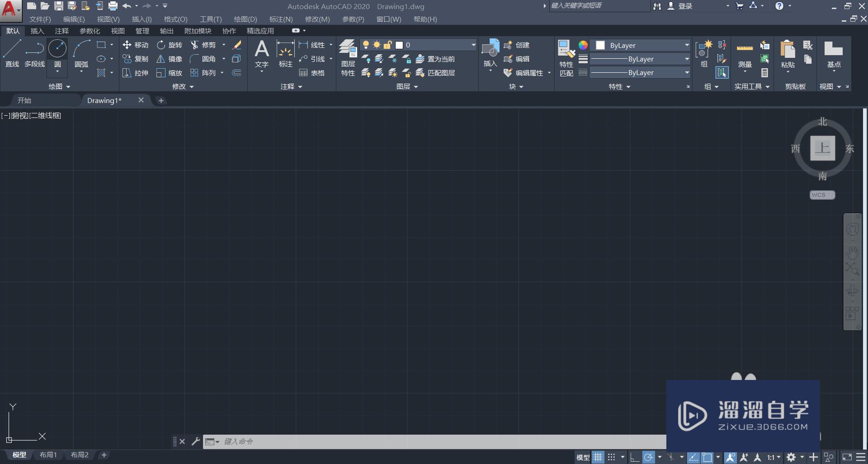Screen dimensions: 868x464
Task: Click the Copy (复制) tool
Action: pos(135,59)
